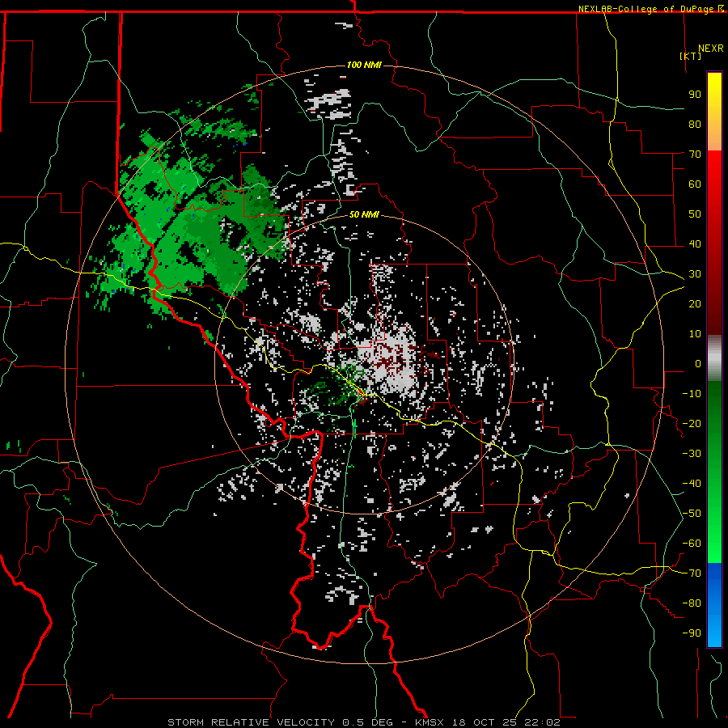Select the -40 scale value
Image resolution: width=728 pixels, height=728 pixels.
(x=692, y=484)
